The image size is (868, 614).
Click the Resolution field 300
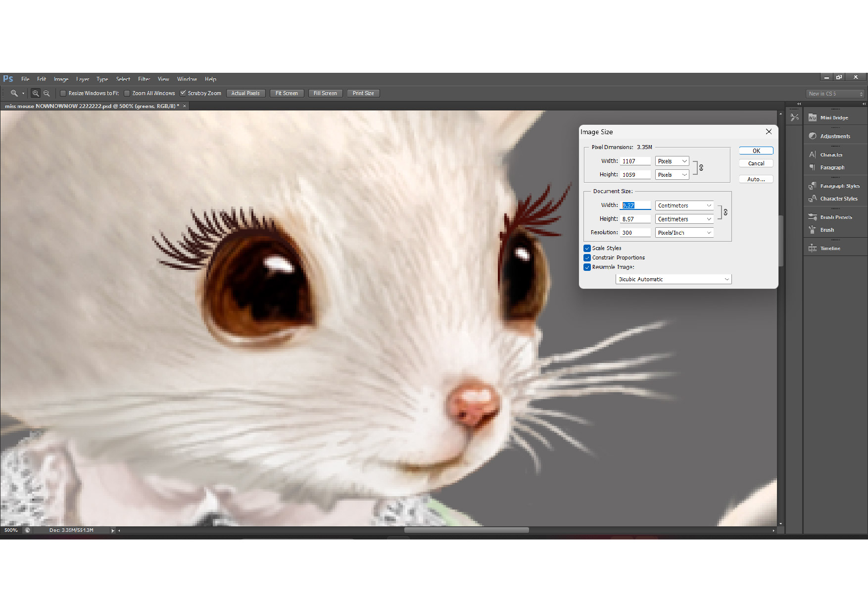635,233
